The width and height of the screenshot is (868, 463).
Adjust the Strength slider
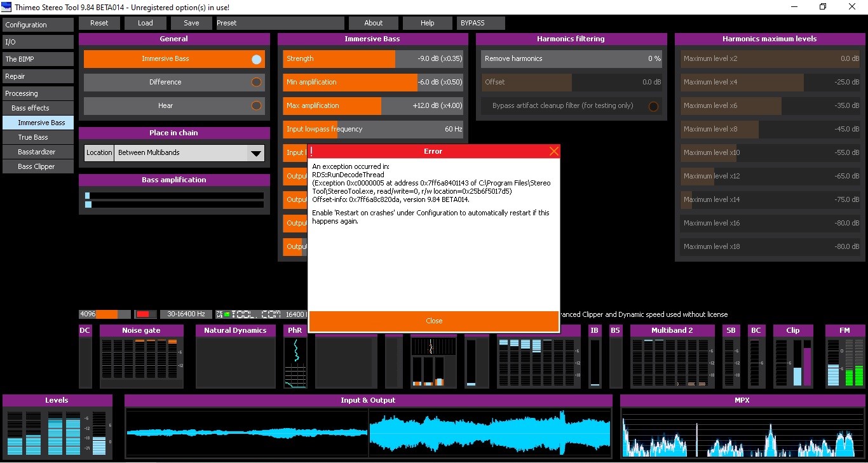[x=373, y=59]
